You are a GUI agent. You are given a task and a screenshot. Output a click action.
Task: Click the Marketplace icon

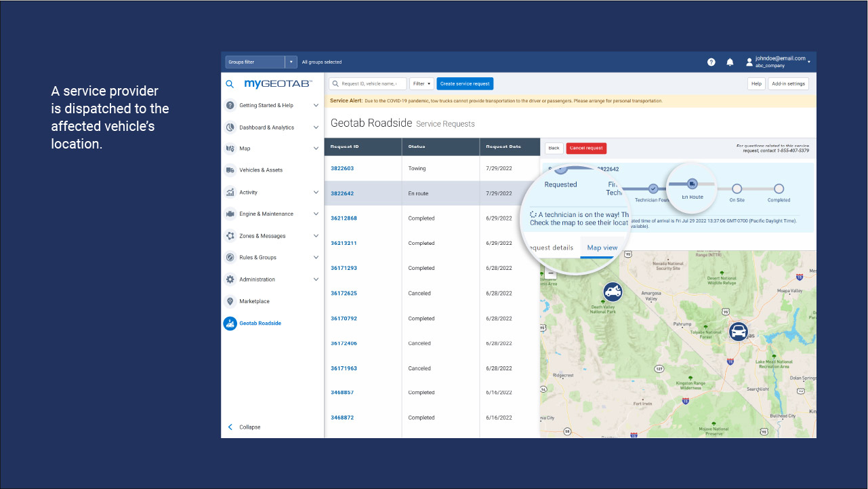(230, 301)
